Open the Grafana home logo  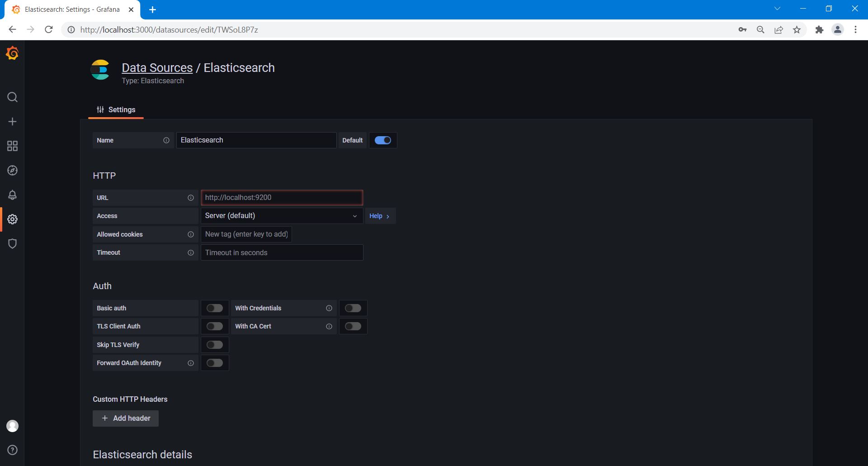tap(12, 53)
